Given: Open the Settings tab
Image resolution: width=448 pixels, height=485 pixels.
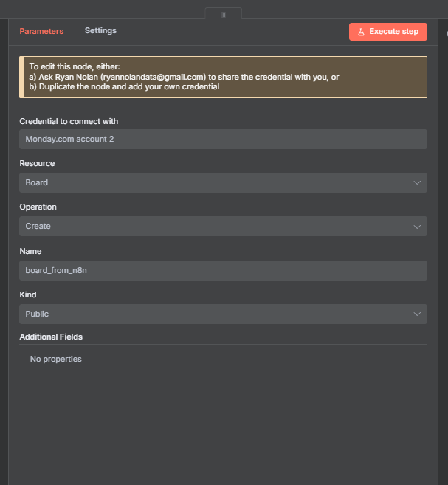Looking at the screenshot, I should click(x=100, y=31).
